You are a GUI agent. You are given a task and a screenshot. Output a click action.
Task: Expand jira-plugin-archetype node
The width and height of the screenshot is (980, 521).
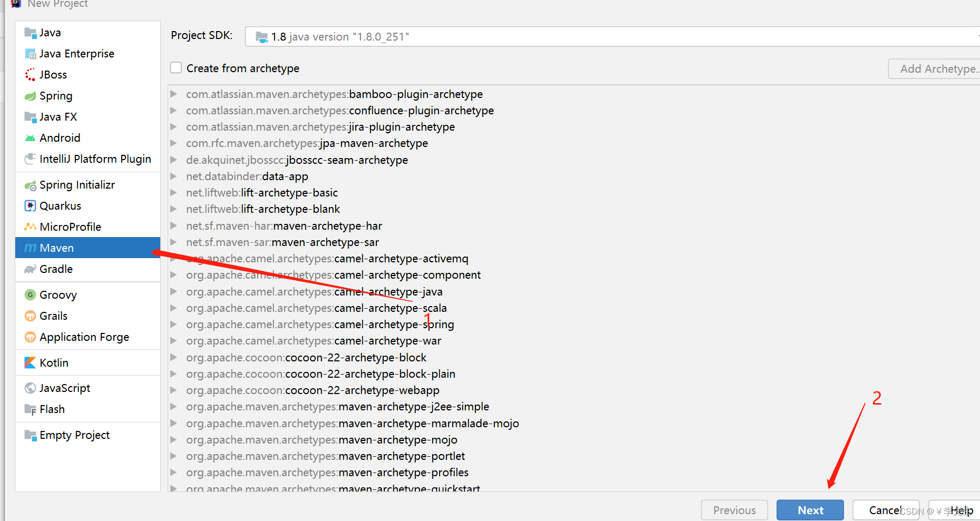point(173,127)
